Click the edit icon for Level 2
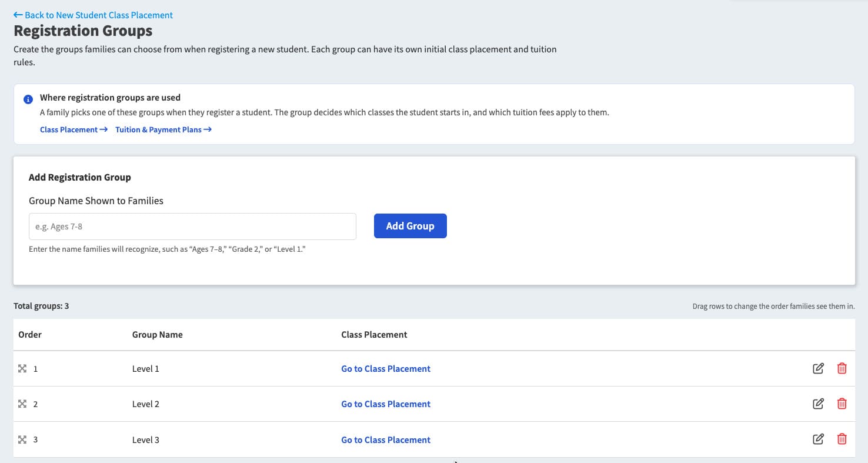This screenshot has width=868, height=463. click(x=818, y=404)
